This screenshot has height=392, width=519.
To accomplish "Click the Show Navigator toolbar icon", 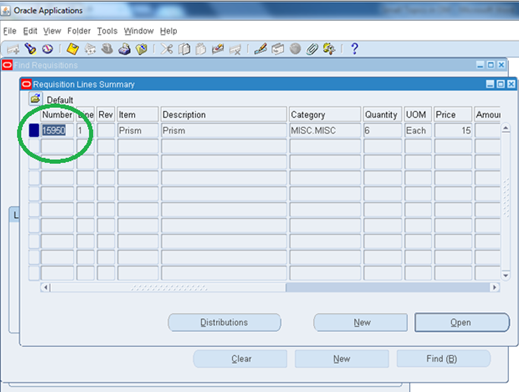I will coord(47,49).
